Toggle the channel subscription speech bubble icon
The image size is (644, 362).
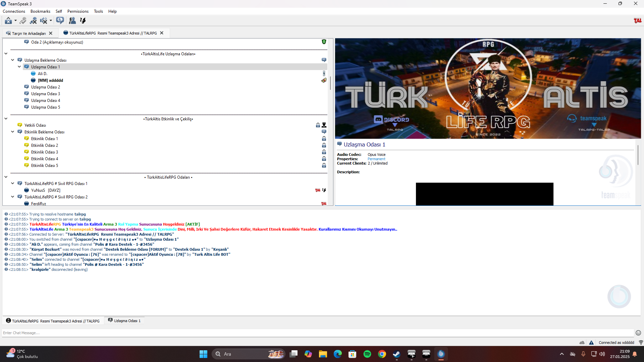[x=60, y=21]
